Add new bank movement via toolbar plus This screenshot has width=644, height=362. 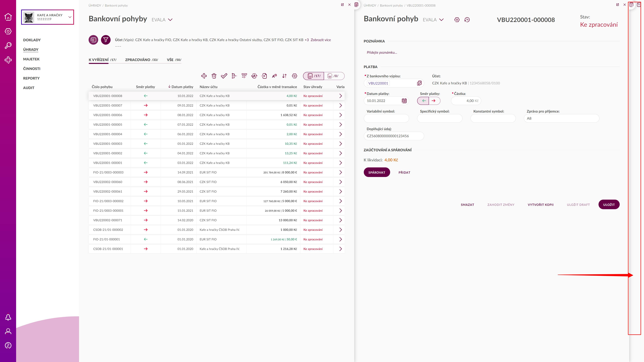[204, 76]
